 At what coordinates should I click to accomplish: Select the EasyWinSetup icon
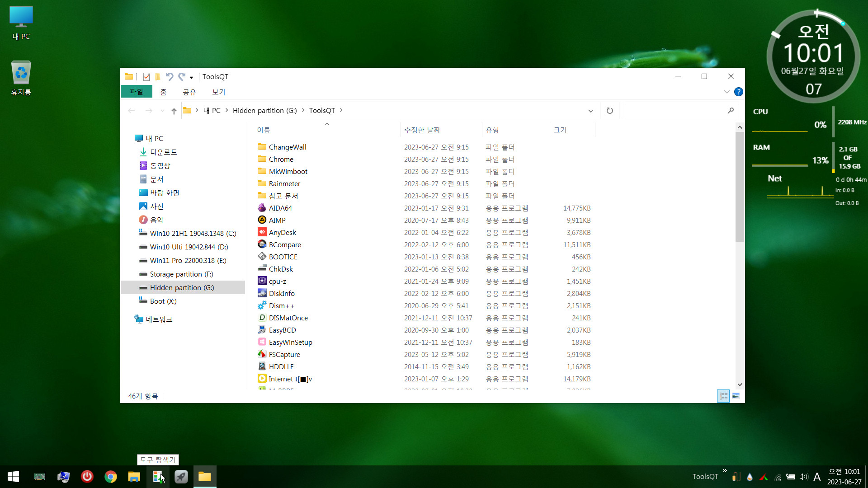pyautogui.click(x=262, y=342)
